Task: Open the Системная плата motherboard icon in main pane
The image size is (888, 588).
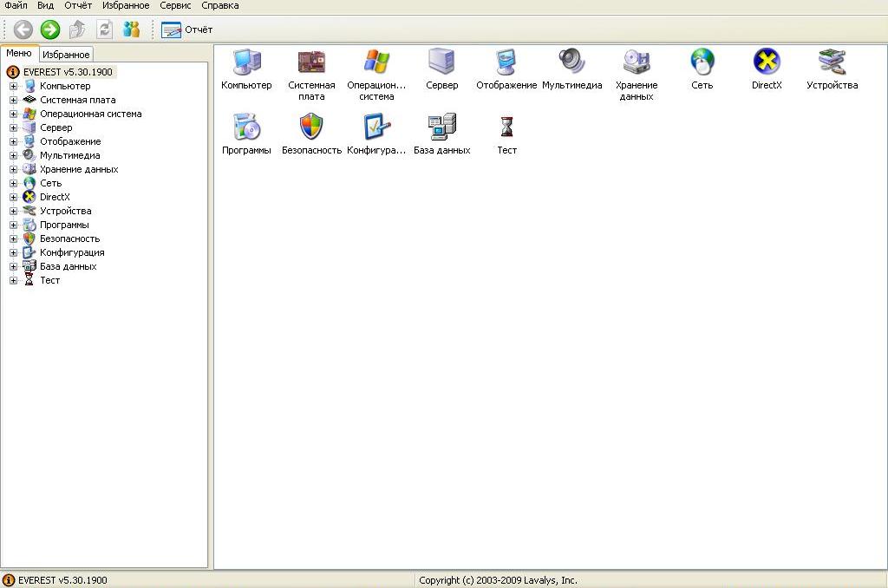Action: (311, 62)
